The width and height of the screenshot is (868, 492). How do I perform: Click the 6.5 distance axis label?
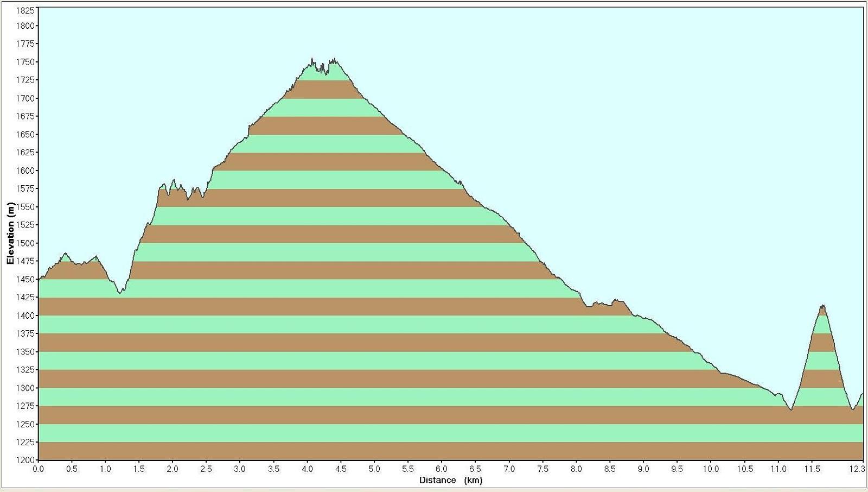(475, 469)
